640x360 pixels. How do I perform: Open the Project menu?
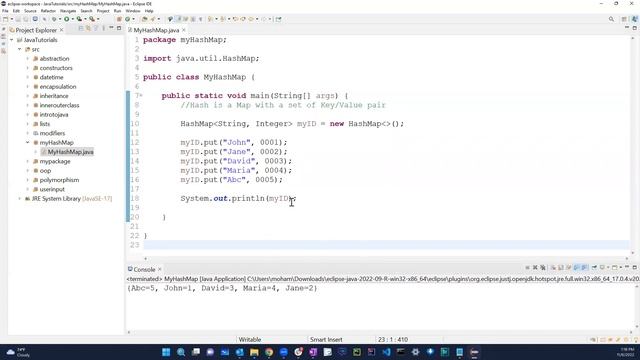pos(103,11)
